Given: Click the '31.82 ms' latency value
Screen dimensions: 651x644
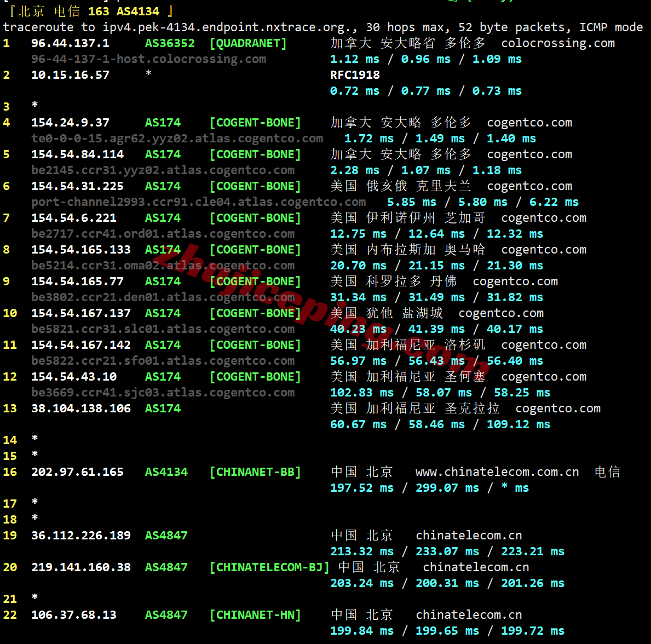Looking at the screenshot, I should click(515, 297).
